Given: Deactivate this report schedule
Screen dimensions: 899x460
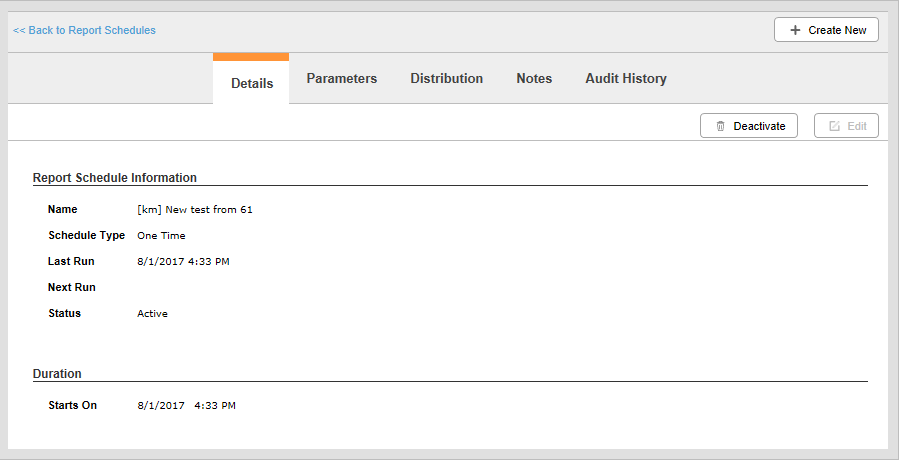Looking at the screenshot, I should tap(749, 126).
